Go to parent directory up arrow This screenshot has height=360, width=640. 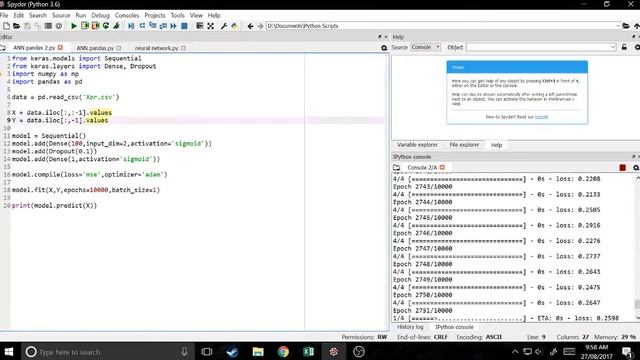click(636, 26)
